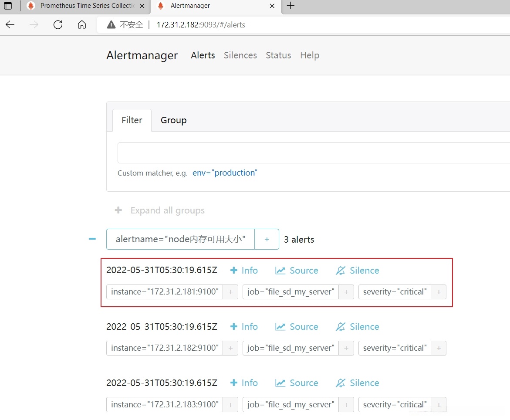Click timestamp of the 172.31.2.182 alert

[162, 327]
